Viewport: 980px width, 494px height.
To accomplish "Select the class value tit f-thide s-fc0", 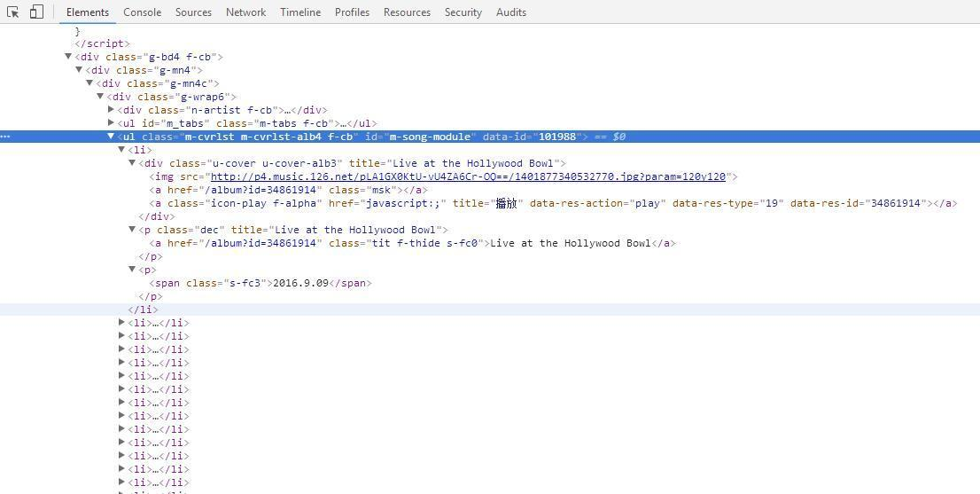I will coord(426,243).
